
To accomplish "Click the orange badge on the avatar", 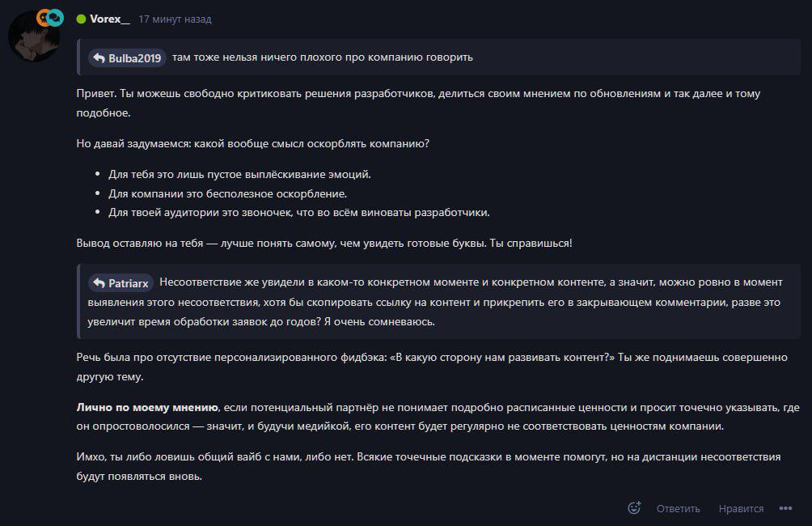I will click(43, 16).
